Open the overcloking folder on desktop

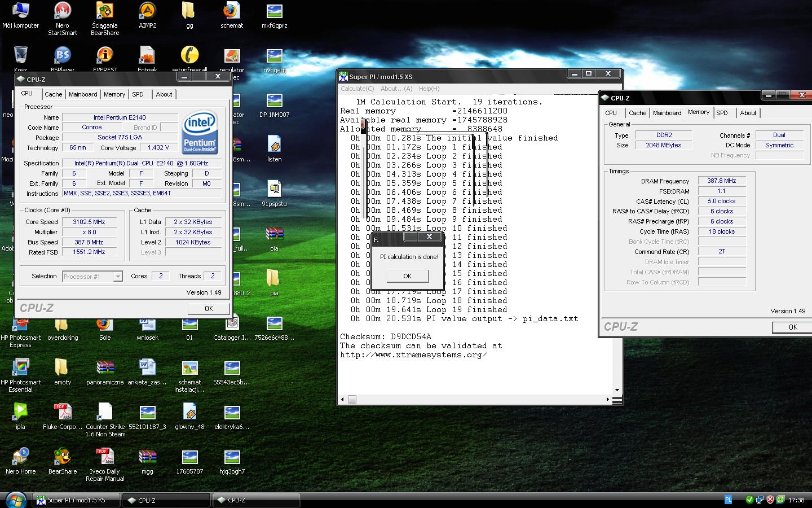63,325
